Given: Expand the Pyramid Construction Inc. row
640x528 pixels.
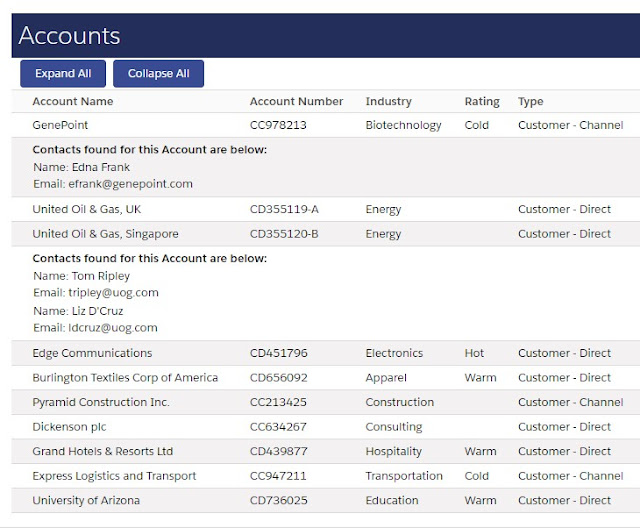Looking at the screenshot, I should point(326,402).
